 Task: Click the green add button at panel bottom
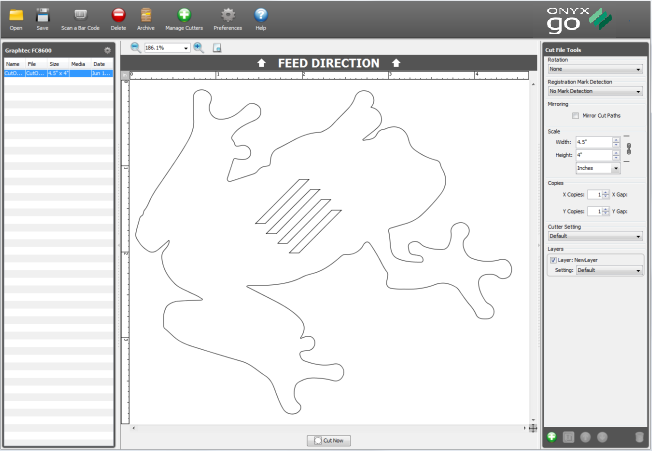(x=552, y=437)
